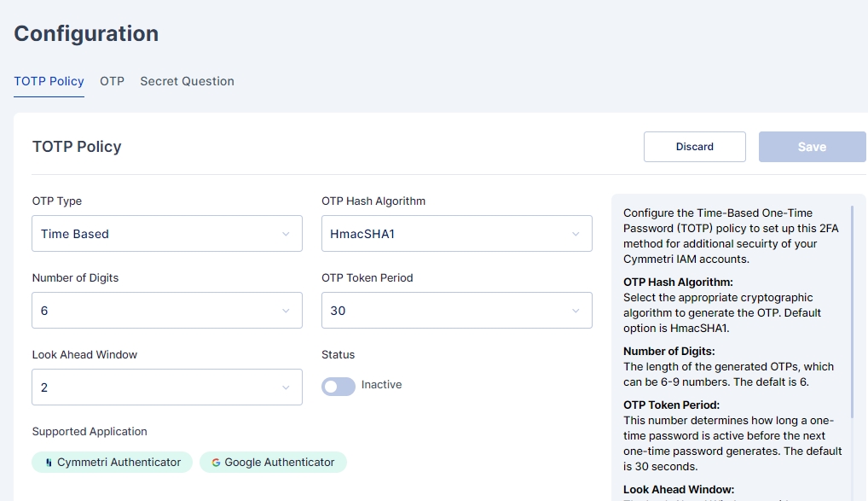Click the Cymmetri logo icon in the authenticator chip
This screenshot has width=868, height=501.
48,463
